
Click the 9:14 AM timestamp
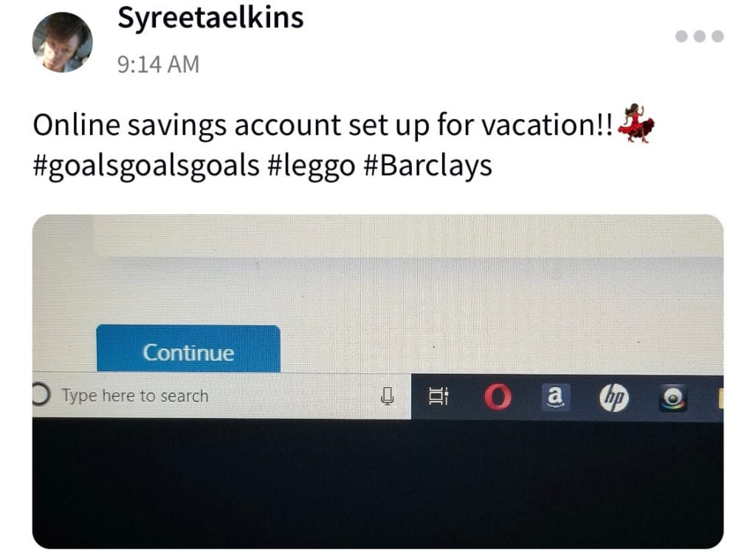(158, 65)
